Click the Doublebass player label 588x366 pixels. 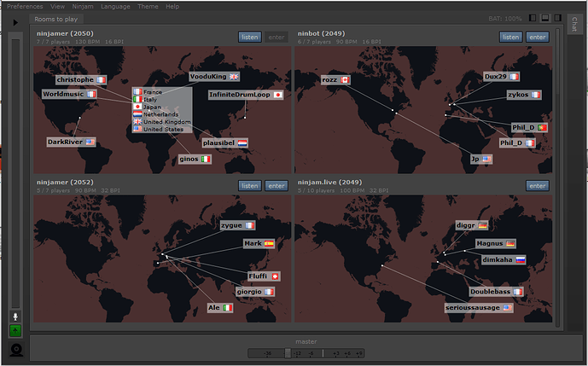point(496,292)
